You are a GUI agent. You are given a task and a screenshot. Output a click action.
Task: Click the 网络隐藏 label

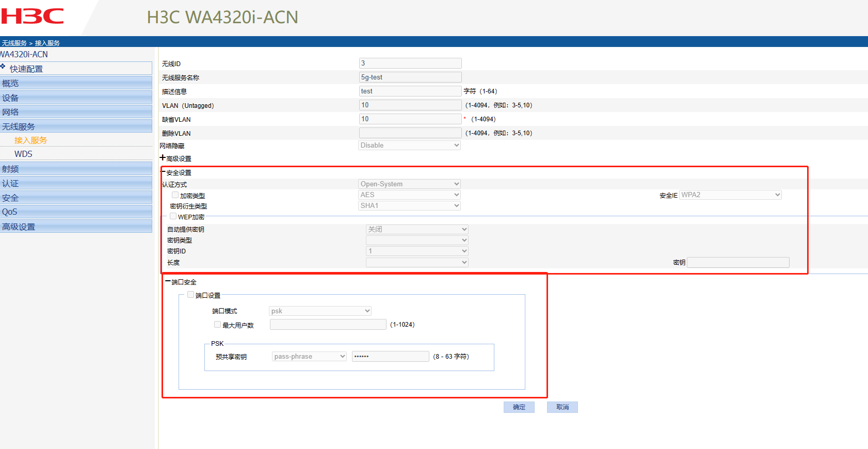tap(172, 146)
